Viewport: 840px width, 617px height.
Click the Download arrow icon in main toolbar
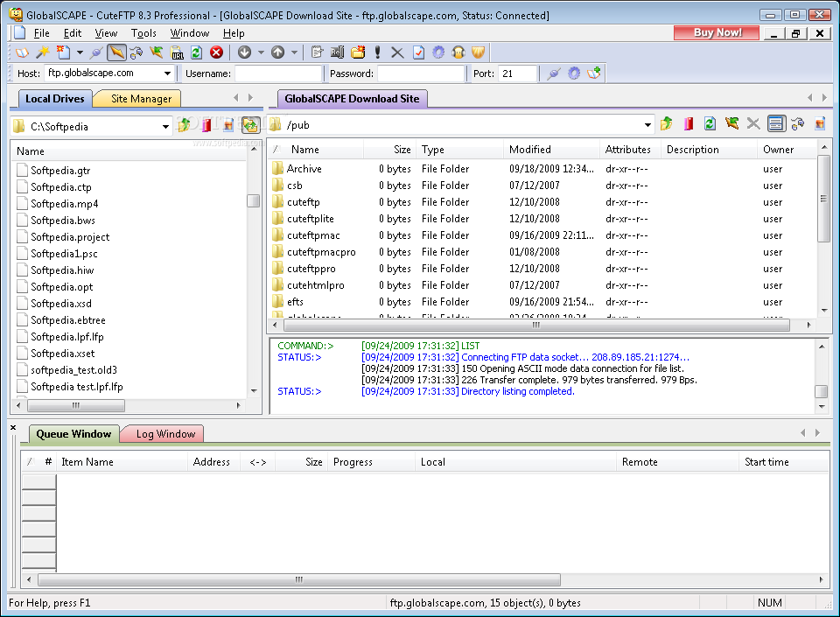point(244,53)
